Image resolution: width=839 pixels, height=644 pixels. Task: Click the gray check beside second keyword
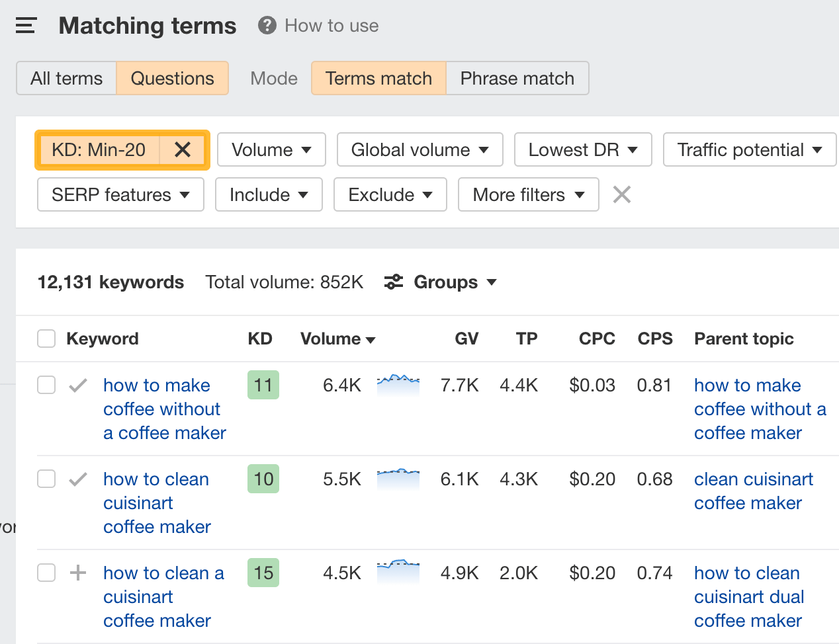(77, 479)
